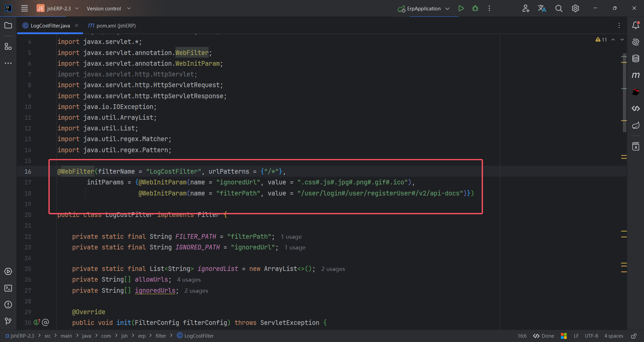Show the 2 usages of ignoredUrls
Image resolution: width=644 pixels, height=342 pixels.
(x=196, y=291)
